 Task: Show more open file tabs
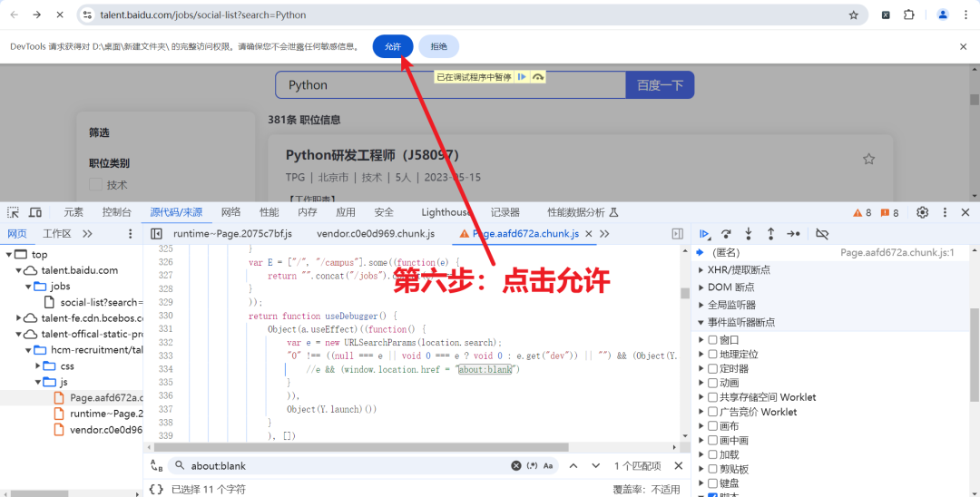click(x=604, y=233)
